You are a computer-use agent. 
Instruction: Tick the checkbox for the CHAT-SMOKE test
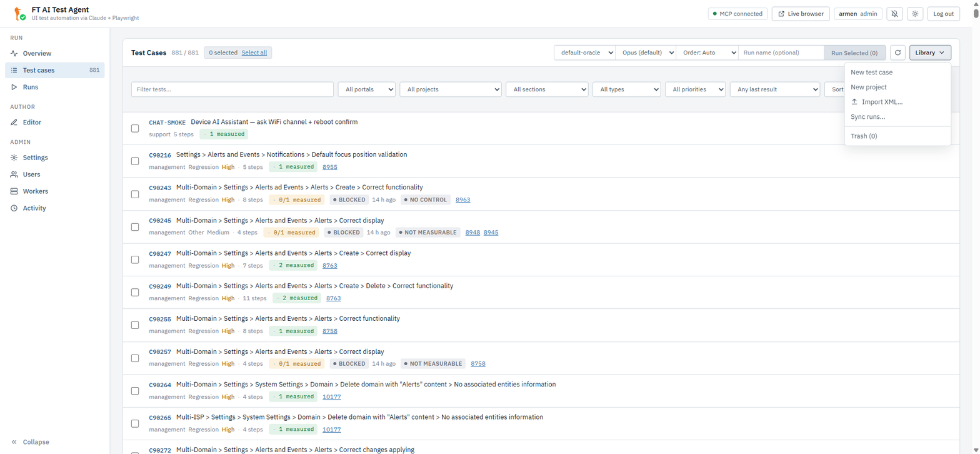pos(135,128)
